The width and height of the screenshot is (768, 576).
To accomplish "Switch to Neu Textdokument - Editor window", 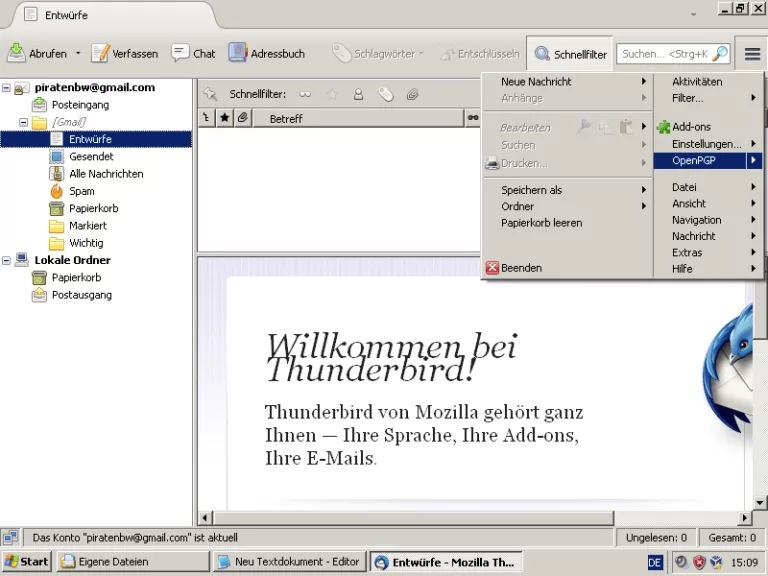I will pyautogui.click(x=289, y=562).
